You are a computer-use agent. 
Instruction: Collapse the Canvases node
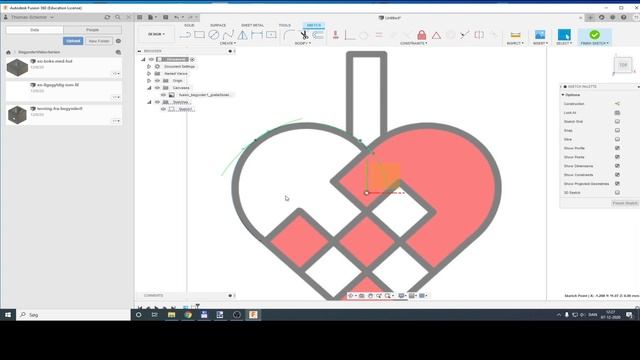tap(149, 88)
